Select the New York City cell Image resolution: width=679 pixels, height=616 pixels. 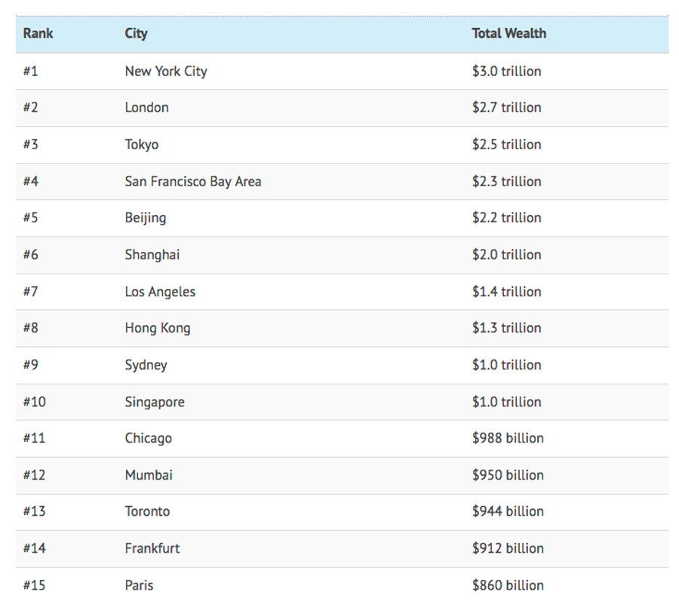click(x=165, y=71)
